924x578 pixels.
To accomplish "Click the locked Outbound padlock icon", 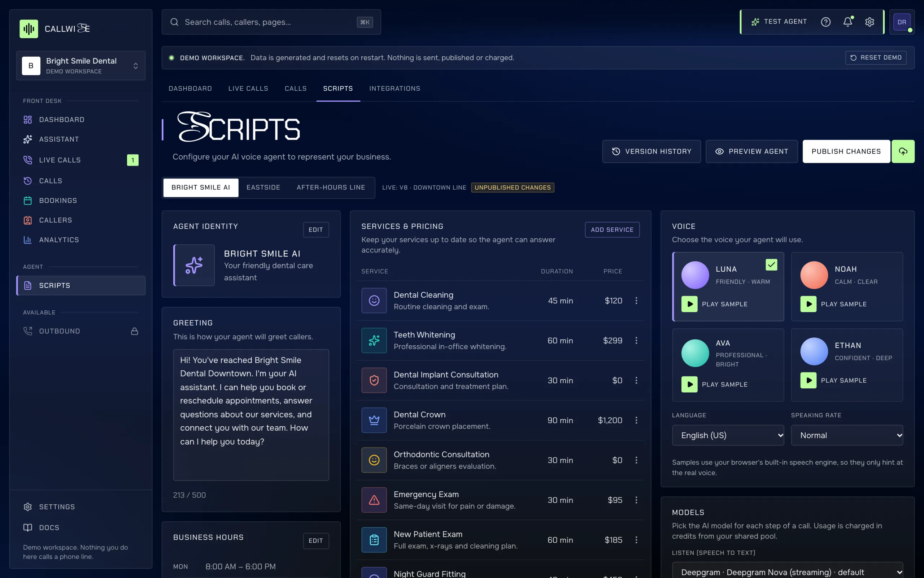I will (134, 331).
